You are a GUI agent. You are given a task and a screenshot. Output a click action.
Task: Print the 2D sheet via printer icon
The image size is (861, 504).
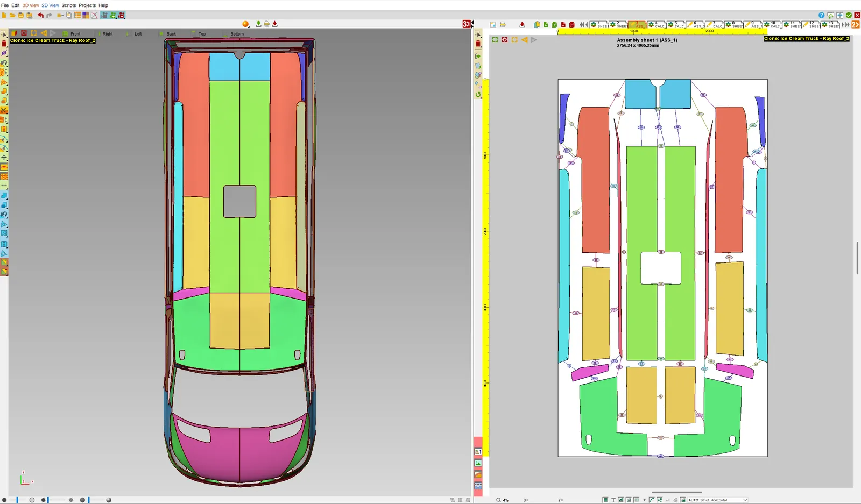pos(503,25)
